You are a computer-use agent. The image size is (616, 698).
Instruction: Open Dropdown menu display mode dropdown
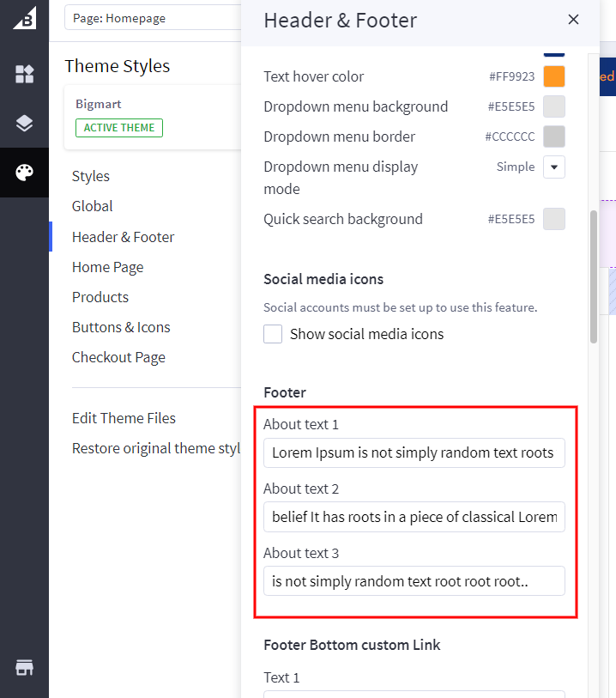coord(554,167)
